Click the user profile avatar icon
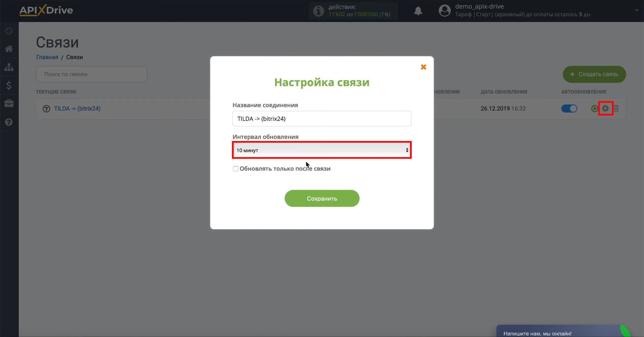644x337 pixels. click(445, 11)
